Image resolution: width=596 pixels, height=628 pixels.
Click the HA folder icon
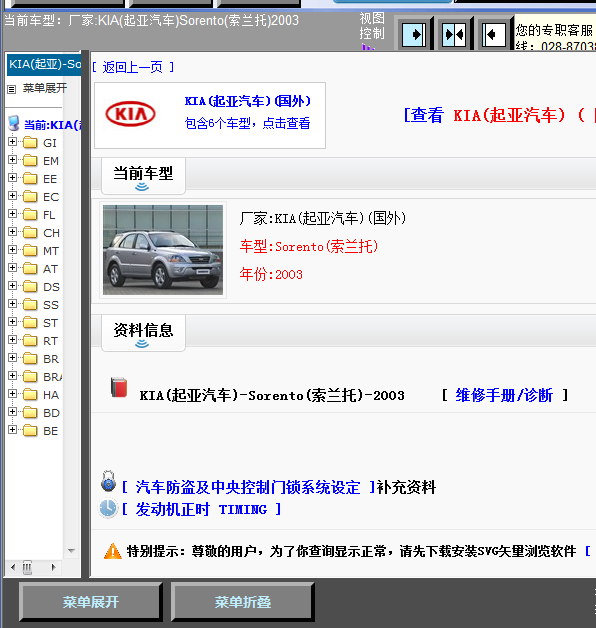(x=30, y=395)
